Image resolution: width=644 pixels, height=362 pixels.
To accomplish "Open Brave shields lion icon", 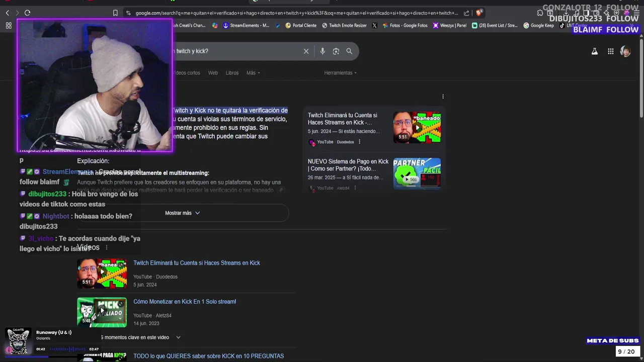I will (479, 13).
